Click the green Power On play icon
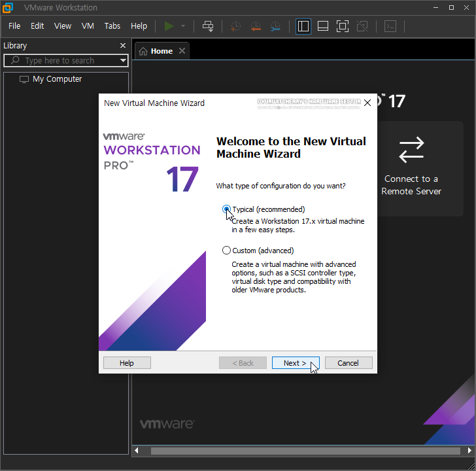476x471 pixels. click(169, 26)
